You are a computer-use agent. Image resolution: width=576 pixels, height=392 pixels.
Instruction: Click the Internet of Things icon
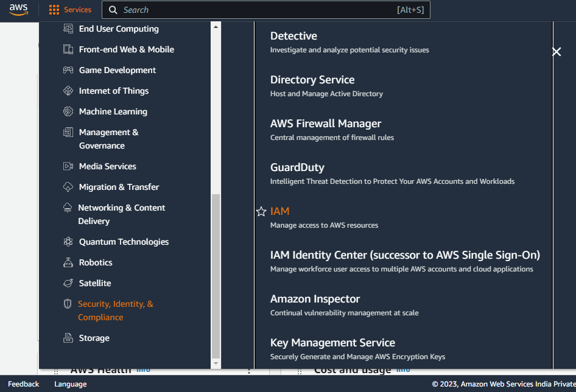coord(68,91)
